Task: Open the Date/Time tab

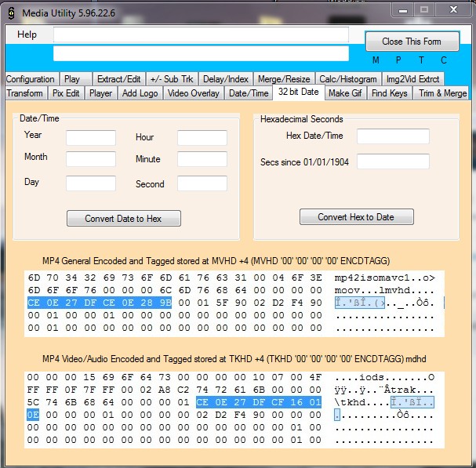Action: 249,93
